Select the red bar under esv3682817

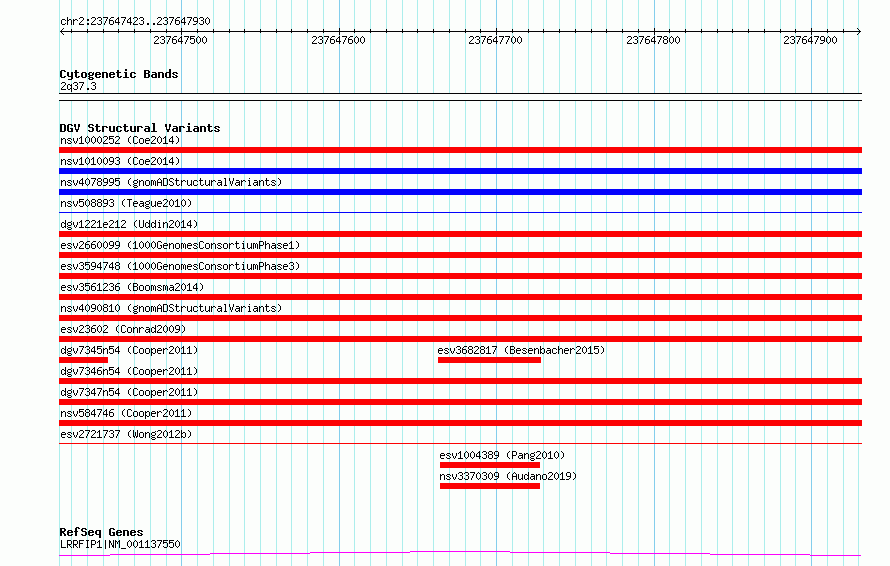pos(489,360)
